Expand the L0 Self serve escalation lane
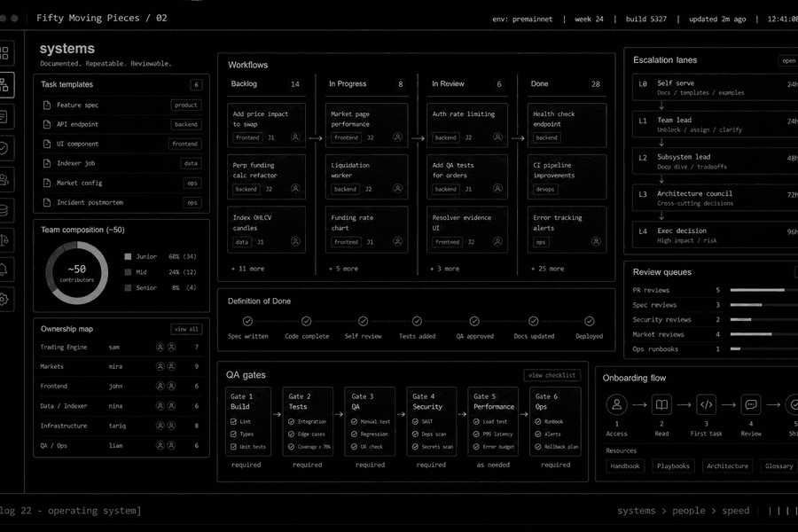The height and width of the screenshot is (532, 798). pos(715,88)
